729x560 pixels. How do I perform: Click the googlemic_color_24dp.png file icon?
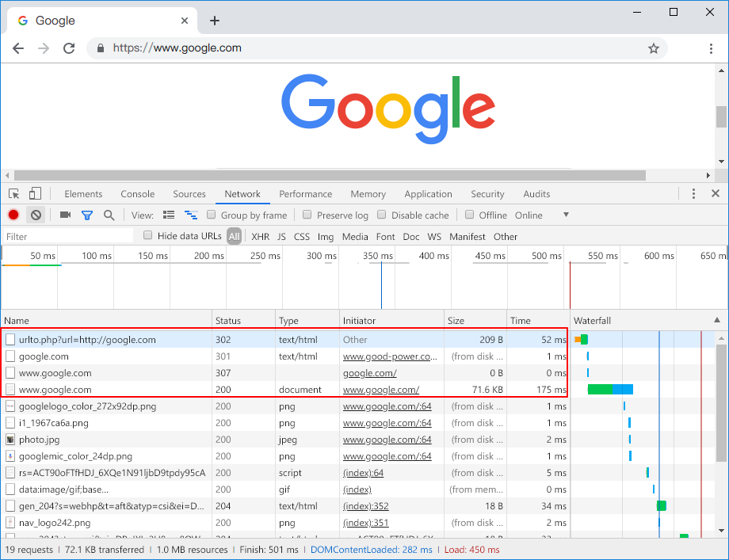pyautogui.click(x=10, y=456)
